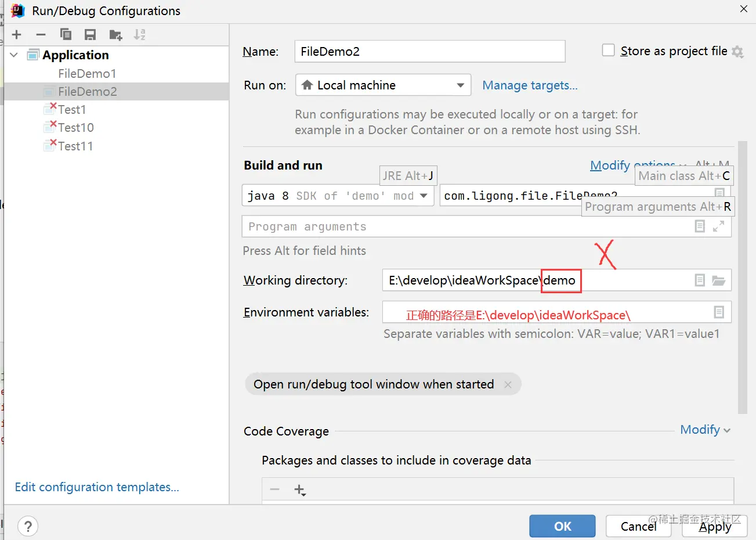Save the configuration with the disk icon
Viewport: 756px width, 540px height.
(90, 35)
